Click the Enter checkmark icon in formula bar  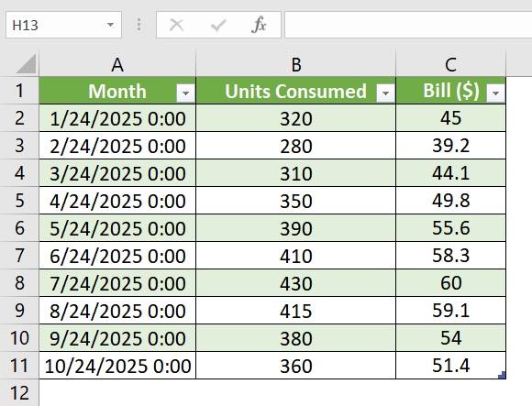click(x=218, y=25)
